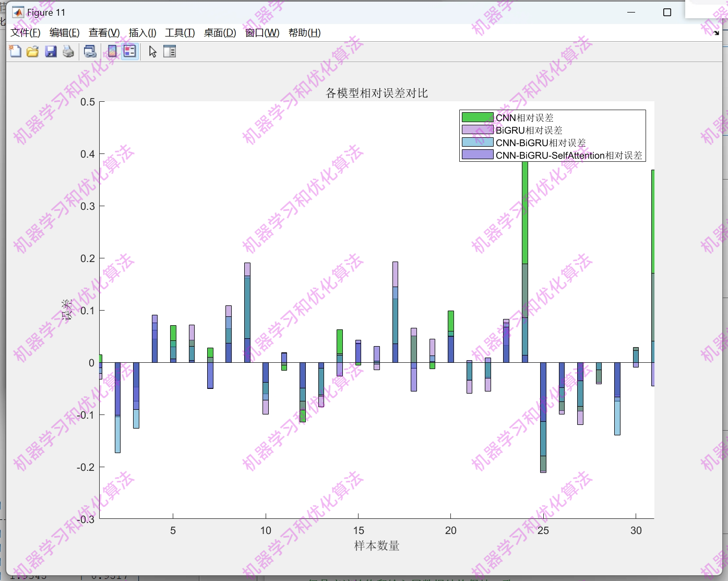The width and height of the screenshot is (728, 581).
Task: Print the figure using the printer icon
Action: coord(68,51)
